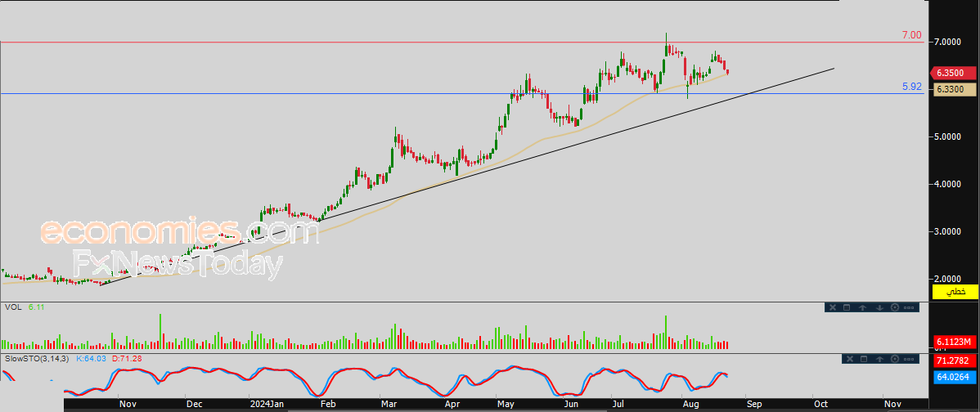Close the SlowSTO indicator panel

click(x=850, y=359)
